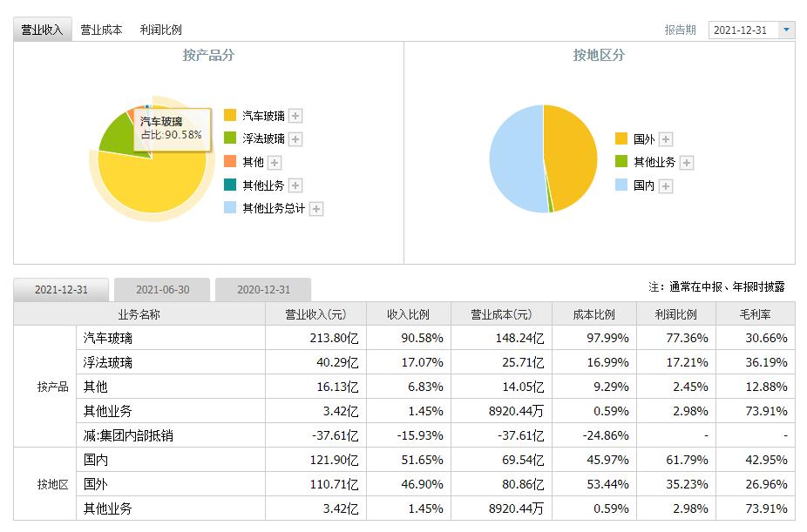
Task: Click plus icon next to 其他业务总计
Action: click(316, 209)
